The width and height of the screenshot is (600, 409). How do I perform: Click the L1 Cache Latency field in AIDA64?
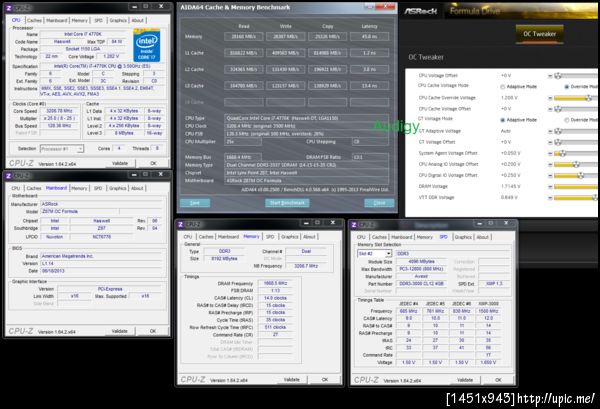pos(369,53)
